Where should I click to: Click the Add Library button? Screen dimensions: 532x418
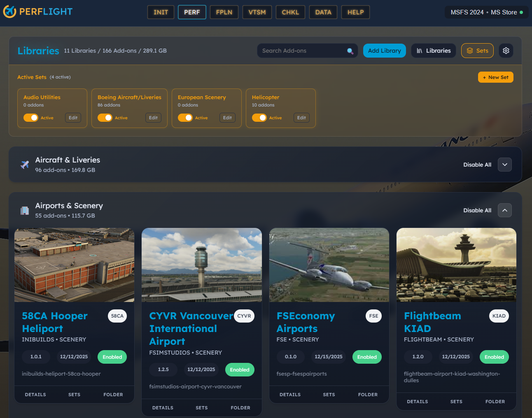tap(384, 51)
